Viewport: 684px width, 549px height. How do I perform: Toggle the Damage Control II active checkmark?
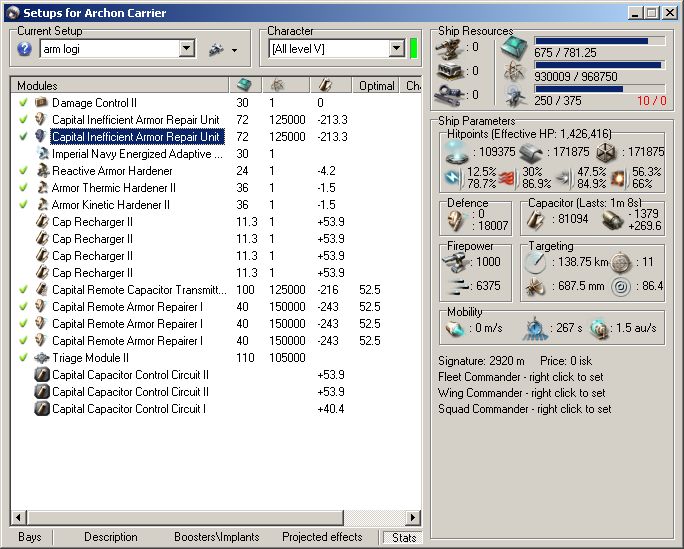click(24, 102)
